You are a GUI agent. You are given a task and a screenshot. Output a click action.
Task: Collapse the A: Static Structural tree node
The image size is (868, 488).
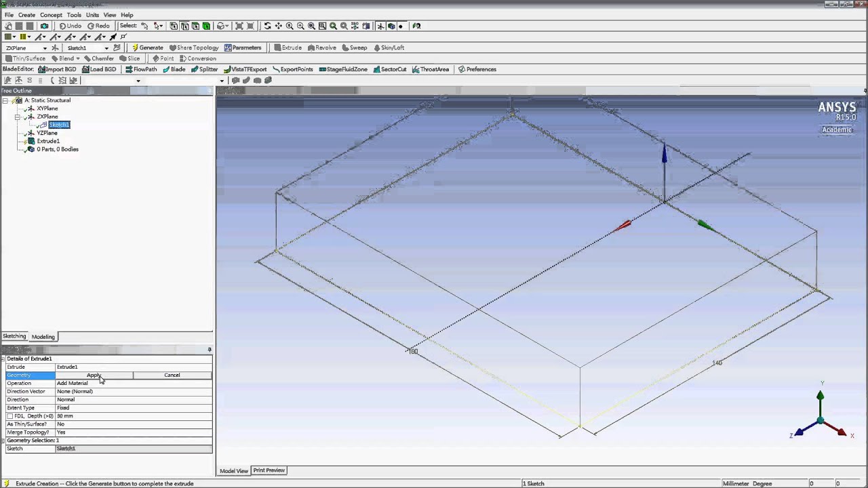click(x=5, y=100)
